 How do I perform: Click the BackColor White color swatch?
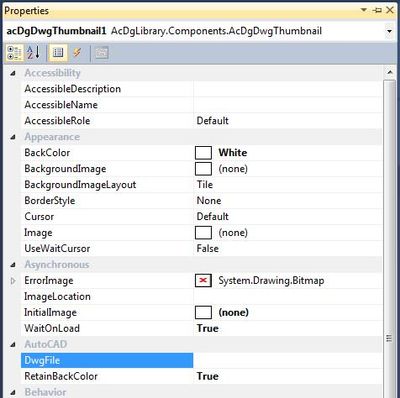(x=203, y=153)
